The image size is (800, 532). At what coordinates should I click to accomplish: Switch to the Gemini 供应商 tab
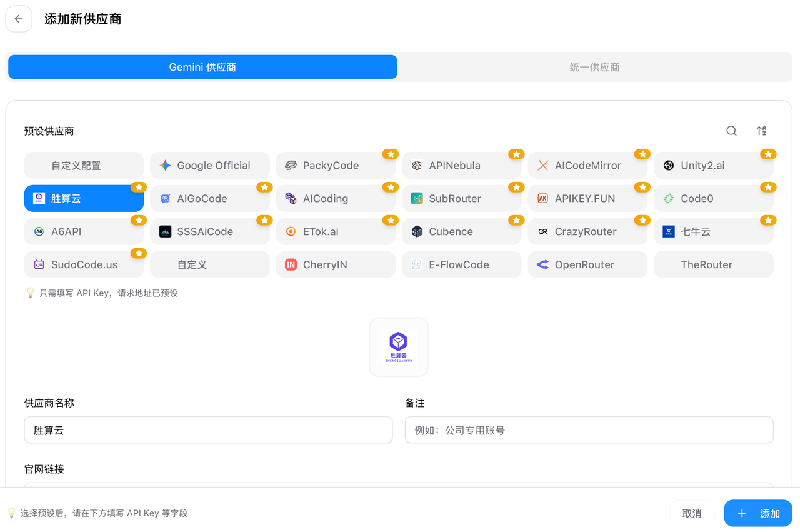(202, 67)
